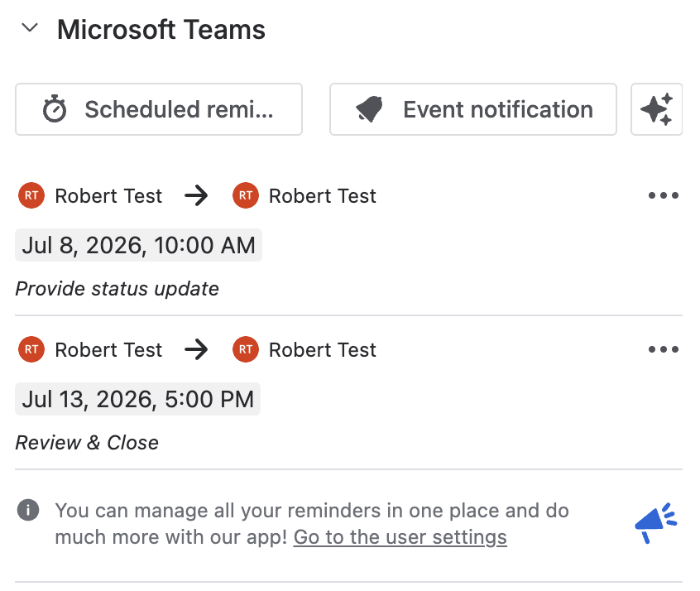Collapse the Microsoft Teams section chevron
The width and height of the screenshot is (700, 591).
click(x=30, y=28)
